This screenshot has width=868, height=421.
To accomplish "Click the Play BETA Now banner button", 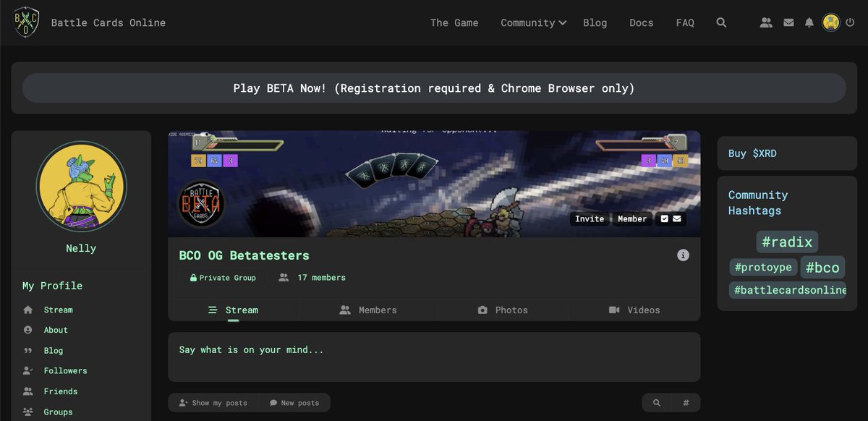I will (x=434, y=88).
